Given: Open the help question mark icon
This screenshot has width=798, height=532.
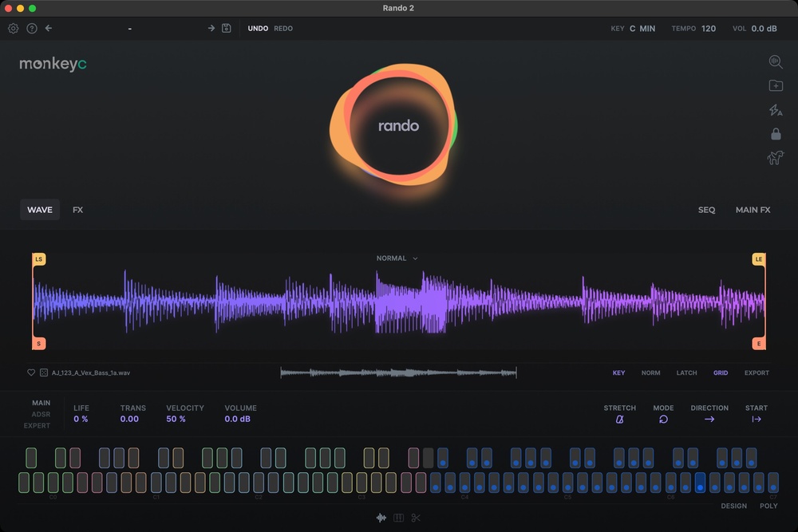Looking at the screenshot, I should click(32, 29).
